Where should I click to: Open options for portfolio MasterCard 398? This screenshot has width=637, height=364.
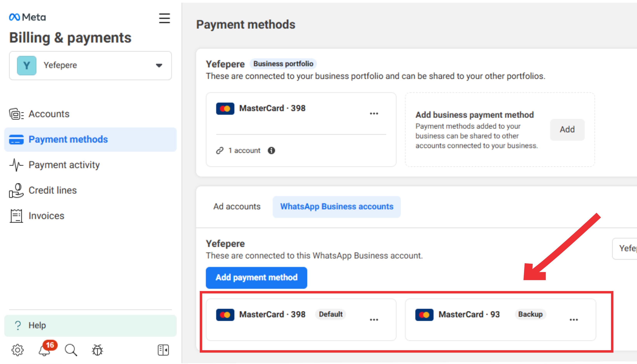374,114
